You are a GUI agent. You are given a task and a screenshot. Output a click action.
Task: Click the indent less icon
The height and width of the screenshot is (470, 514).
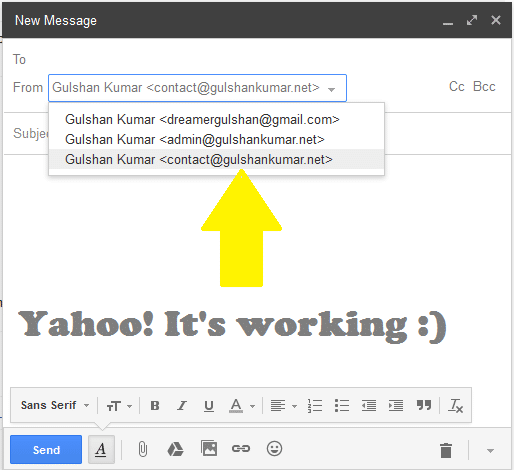[369, 406]
